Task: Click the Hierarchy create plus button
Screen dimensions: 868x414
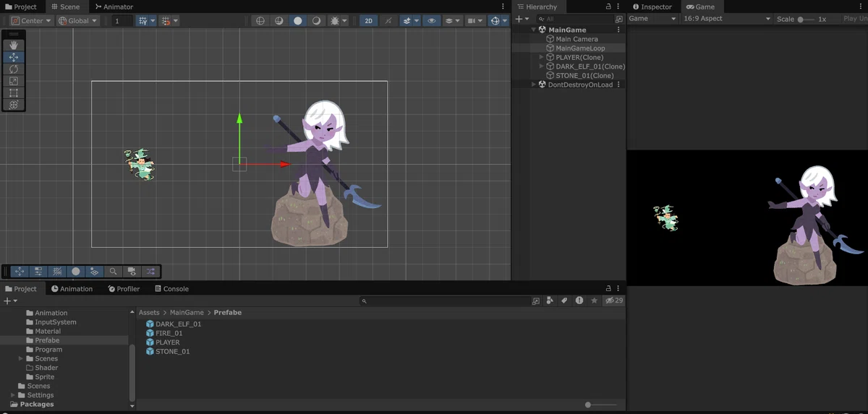Action: pos(518,19)
